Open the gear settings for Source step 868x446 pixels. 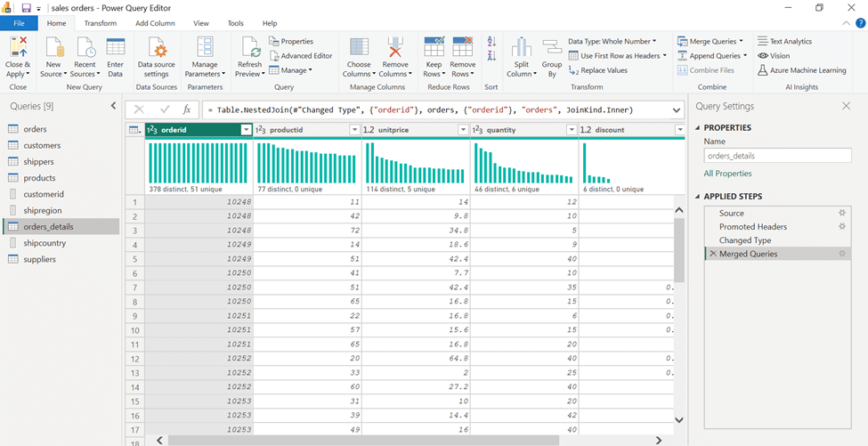[841, 213]
